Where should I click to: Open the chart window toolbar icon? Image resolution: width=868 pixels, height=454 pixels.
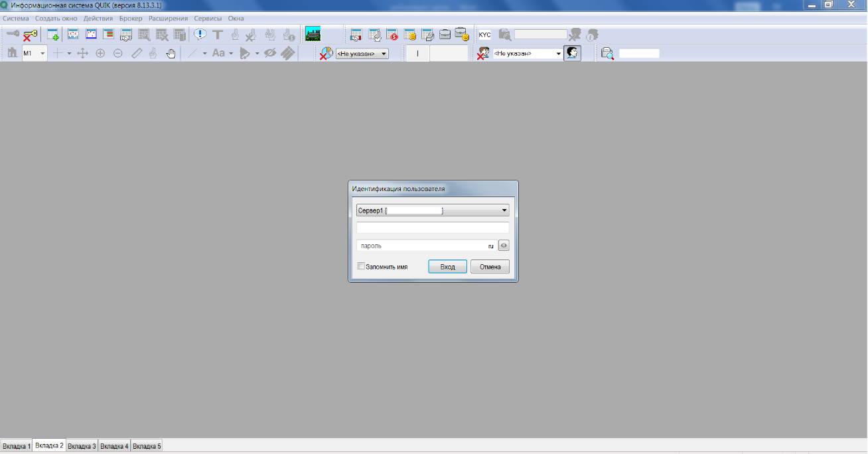[x=73, y=34]
